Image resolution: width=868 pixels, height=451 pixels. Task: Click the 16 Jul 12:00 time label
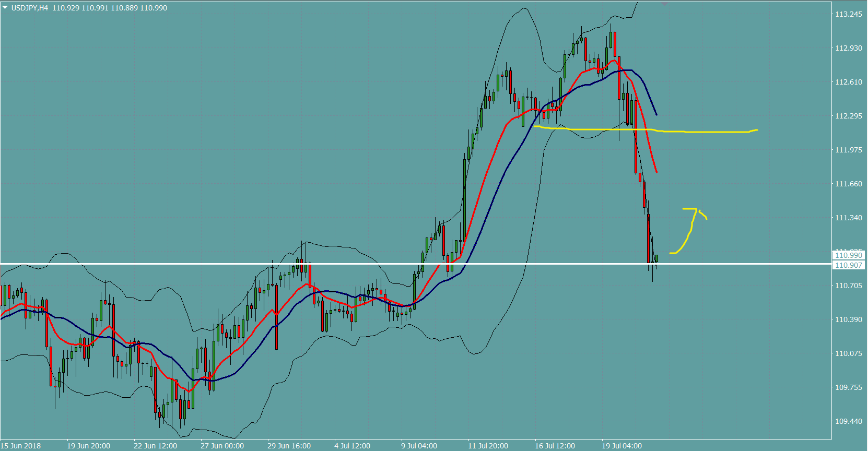(555, 446)
